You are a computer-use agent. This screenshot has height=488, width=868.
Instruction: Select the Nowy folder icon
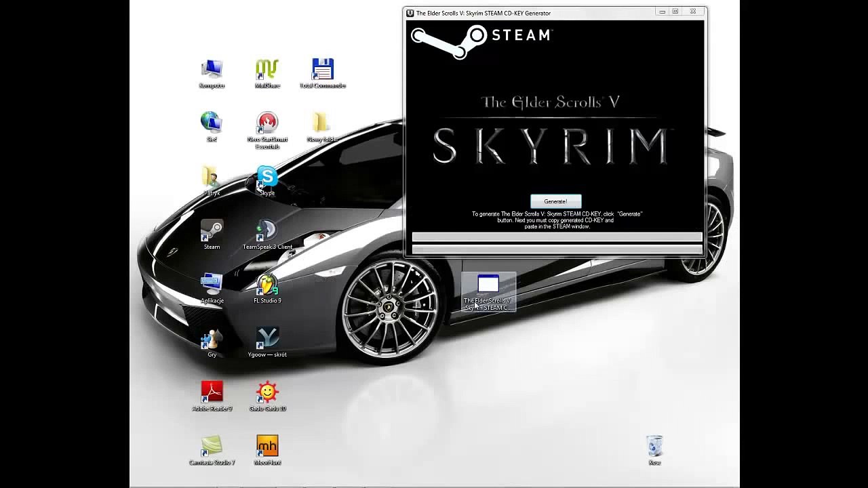coord(322,127)
